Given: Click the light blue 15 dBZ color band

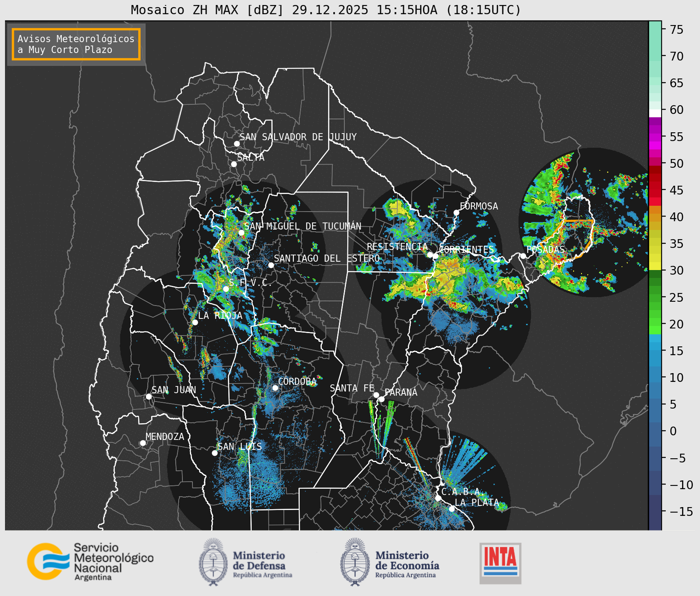Looking at the screenshot, I should [x=655, y=351].
